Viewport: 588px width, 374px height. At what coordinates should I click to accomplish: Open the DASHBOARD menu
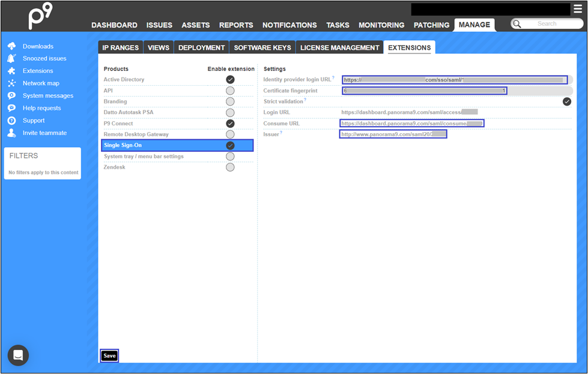(x=114, y=25)
